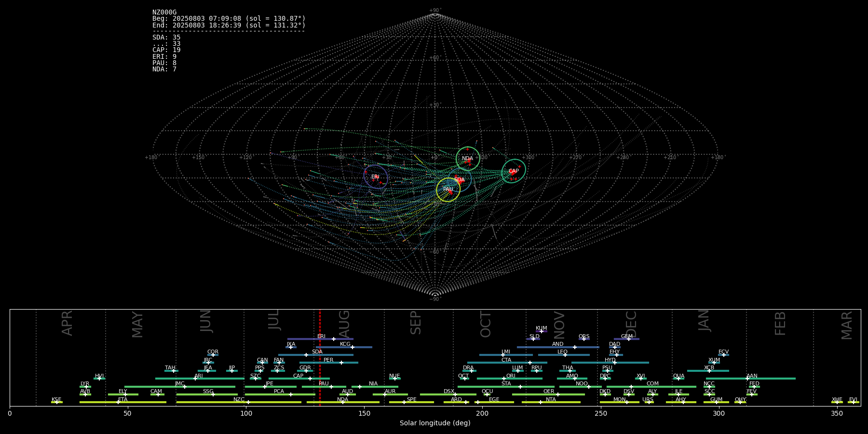Click the ERI shower bar in timeline
This screenshot has width=868, height=434.
[320, 339]
